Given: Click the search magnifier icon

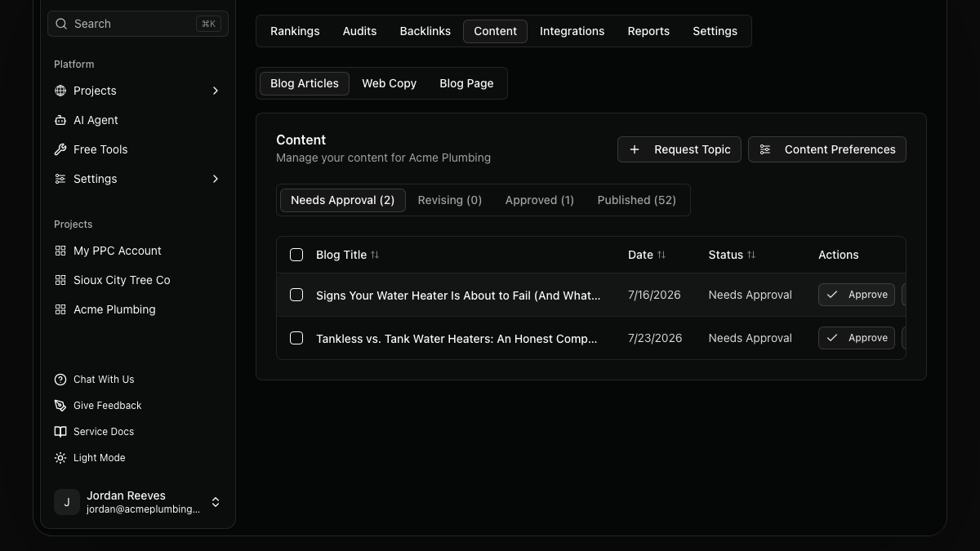Looking at the screenshot, I should [x=61, y=24].
